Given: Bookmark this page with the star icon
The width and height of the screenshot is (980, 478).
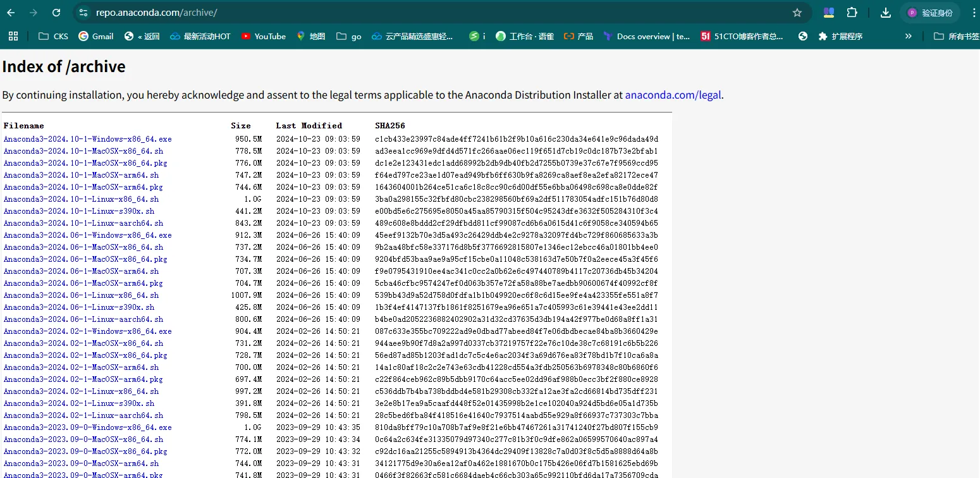Looking at the screenshot, I should [x=797, y=13].
